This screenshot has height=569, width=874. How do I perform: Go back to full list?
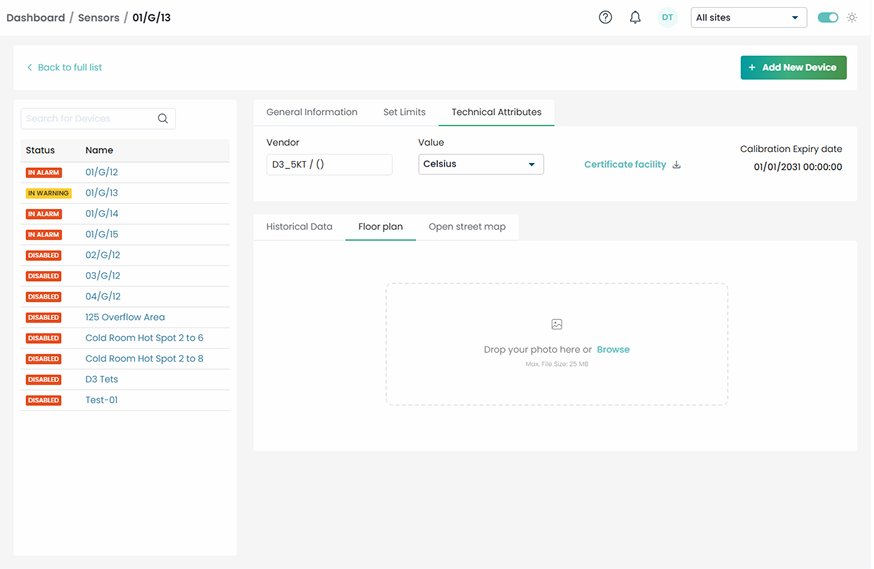click(x=64, y=67)
